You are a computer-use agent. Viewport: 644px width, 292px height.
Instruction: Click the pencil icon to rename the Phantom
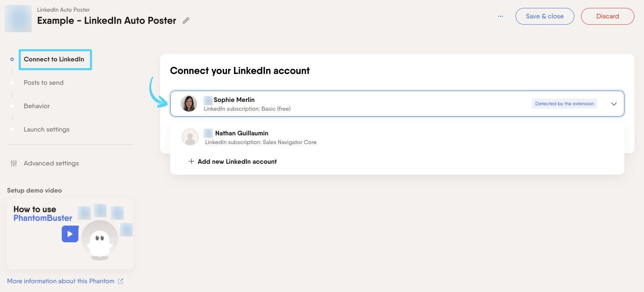pyautogui.click(x=186, y=20)
